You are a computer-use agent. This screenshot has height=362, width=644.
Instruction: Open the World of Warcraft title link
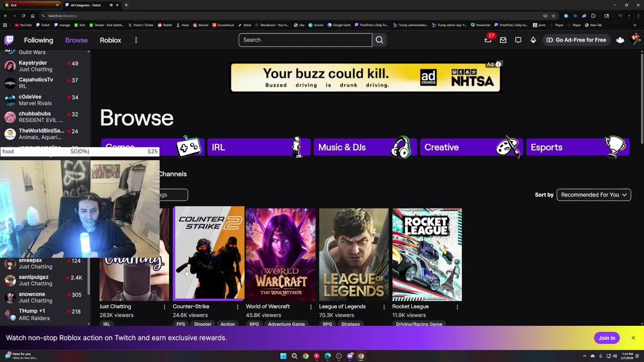[268, 307]
